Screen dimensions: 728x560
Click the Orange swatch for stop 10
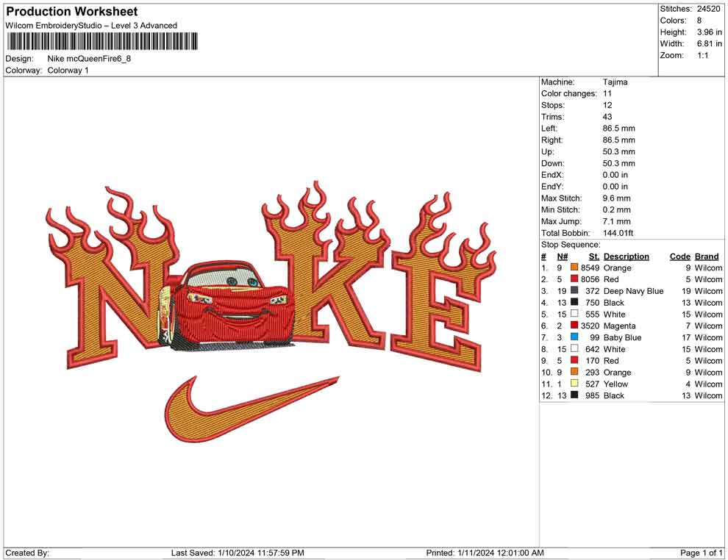574,372
